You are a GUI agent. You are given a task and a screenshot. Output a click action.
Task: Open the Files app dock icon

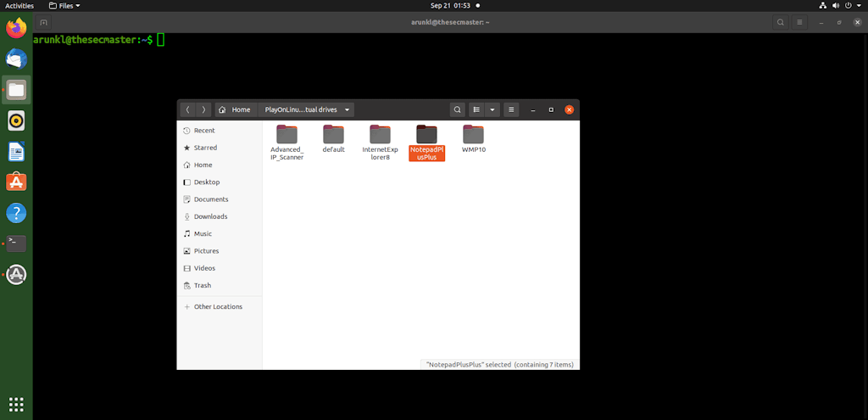[17, 90]
